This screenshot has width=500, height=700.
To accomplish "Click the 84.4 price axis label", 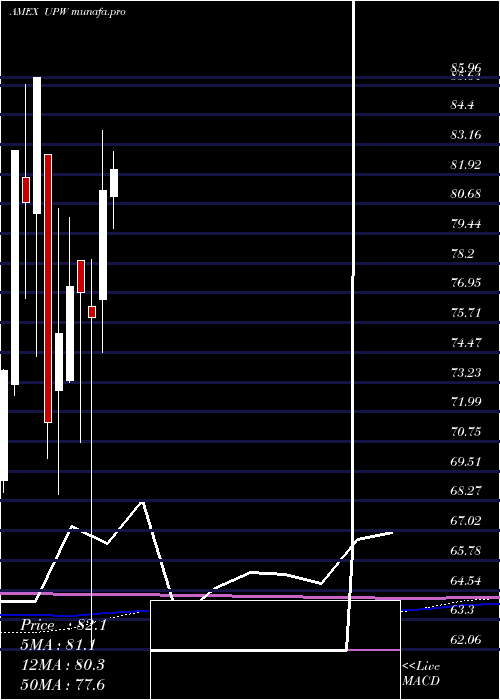I will tap(462, 105).
